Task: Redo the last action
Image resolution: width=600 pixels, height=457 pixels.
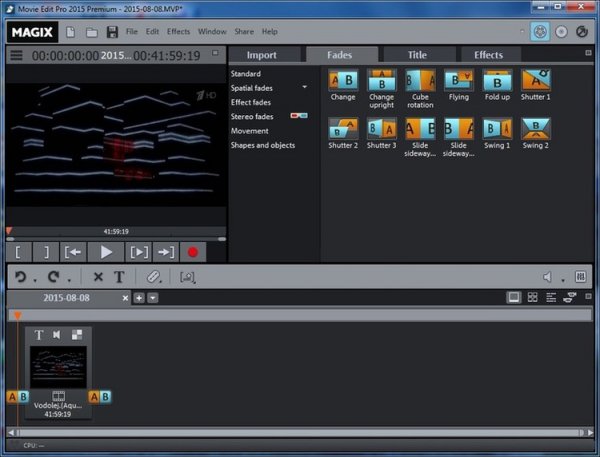Action: [x=54, y=276]
